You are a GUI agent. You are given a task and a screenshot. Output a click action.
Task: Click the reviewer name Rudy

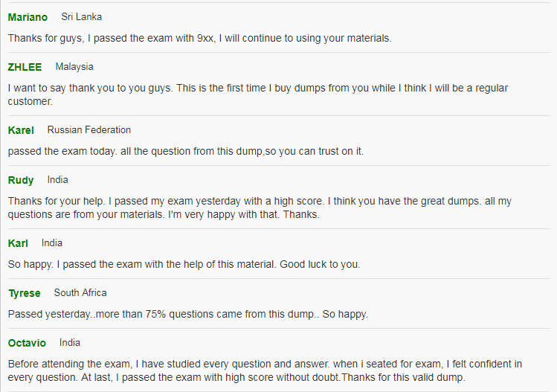21,180
